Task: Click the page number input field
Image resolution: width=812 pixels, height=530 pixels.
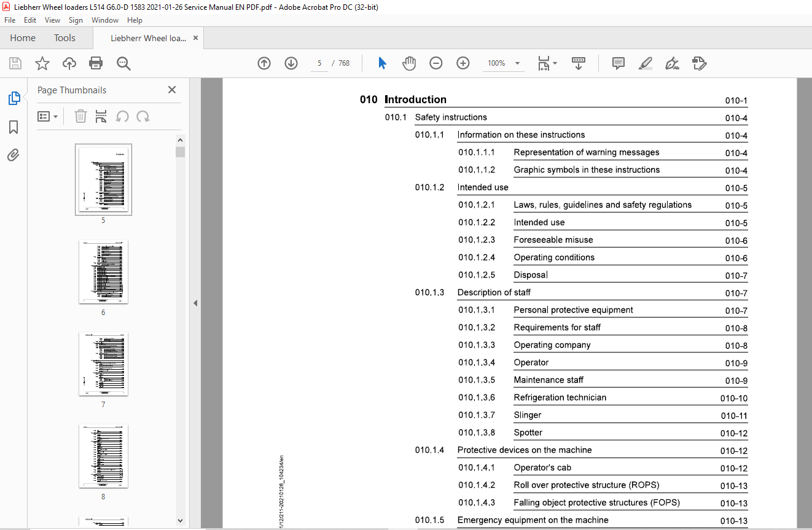Action: pos(319,63)
